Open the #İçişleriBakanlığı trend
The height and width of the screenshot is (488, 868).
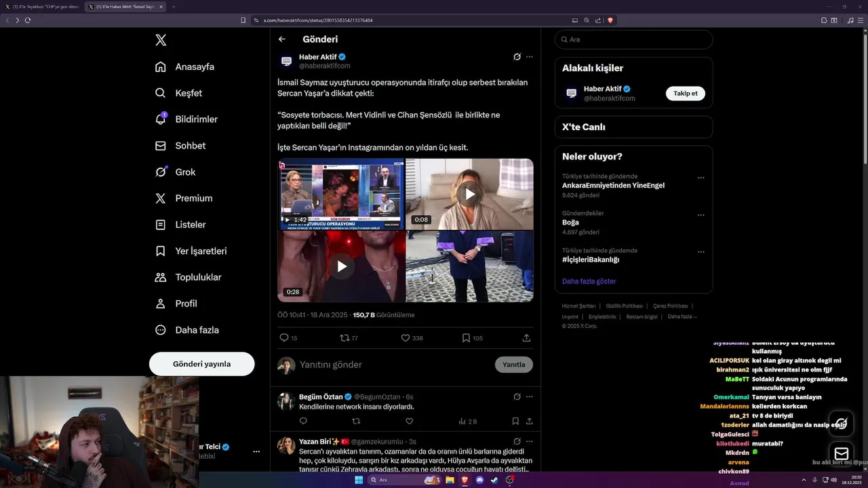coord(591,260)
